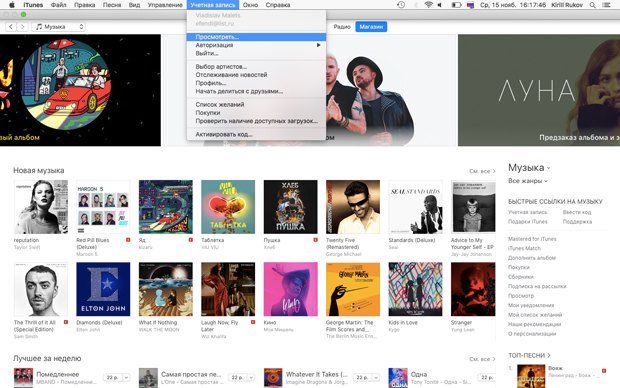Open Kids in Love album cover
Viewport: 620px width, 388px height.
416,289
